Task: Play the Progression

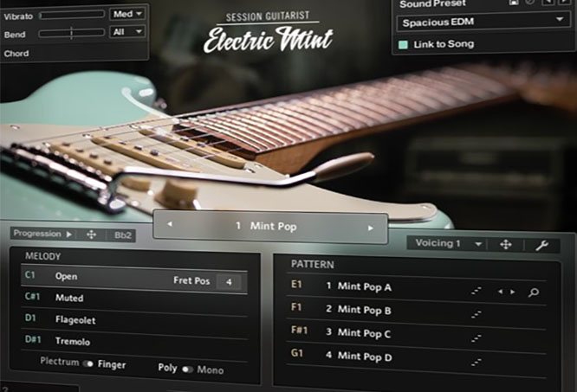Action: 68,234
